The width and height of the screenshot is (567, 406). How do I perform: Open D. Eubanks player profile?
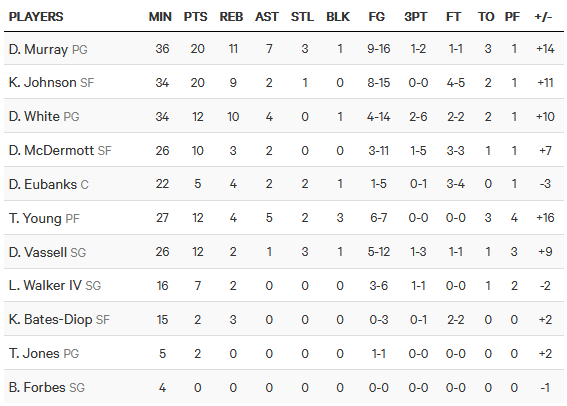[43, 184]
